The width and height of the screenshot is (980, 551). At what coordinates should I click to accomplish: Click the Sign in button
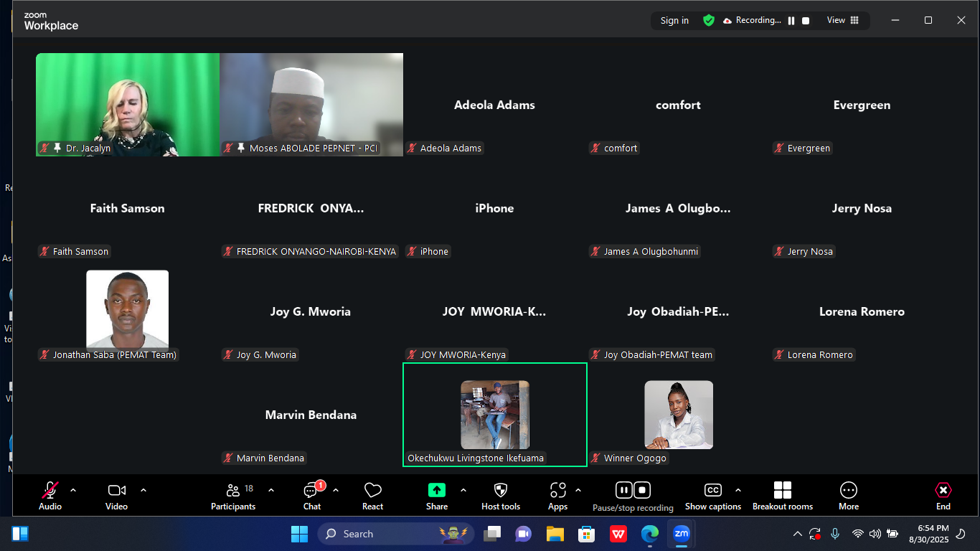click(674, 21)
